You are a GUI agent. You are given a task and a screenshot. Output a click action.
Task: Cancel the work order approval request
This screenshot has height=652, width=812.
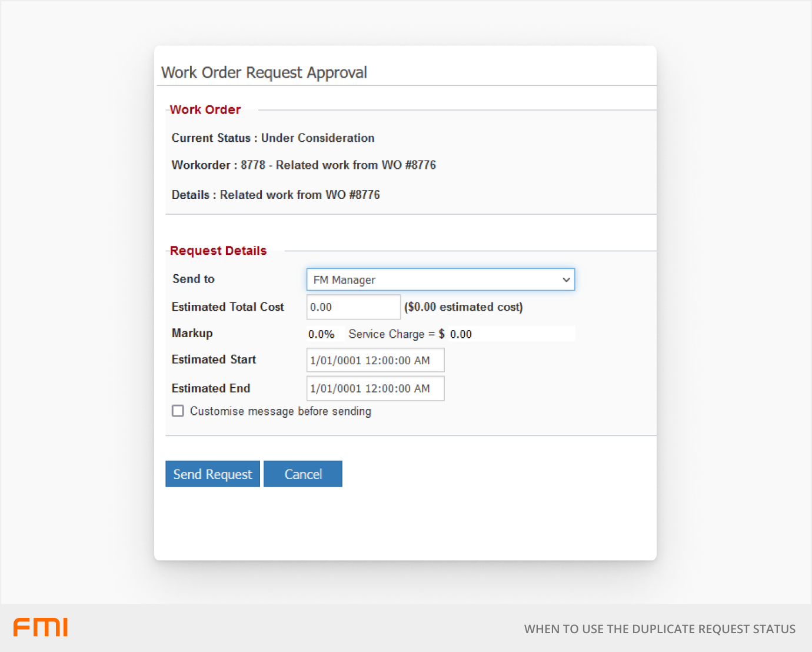coord(302,474)
